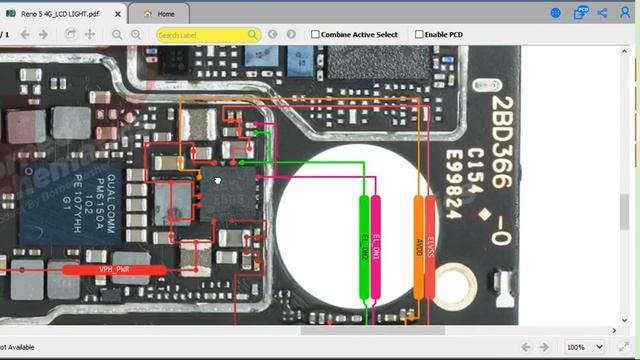Viewport: 640px width, 360px height.
Task: Jump to next search result
Action: coord(291,34)
